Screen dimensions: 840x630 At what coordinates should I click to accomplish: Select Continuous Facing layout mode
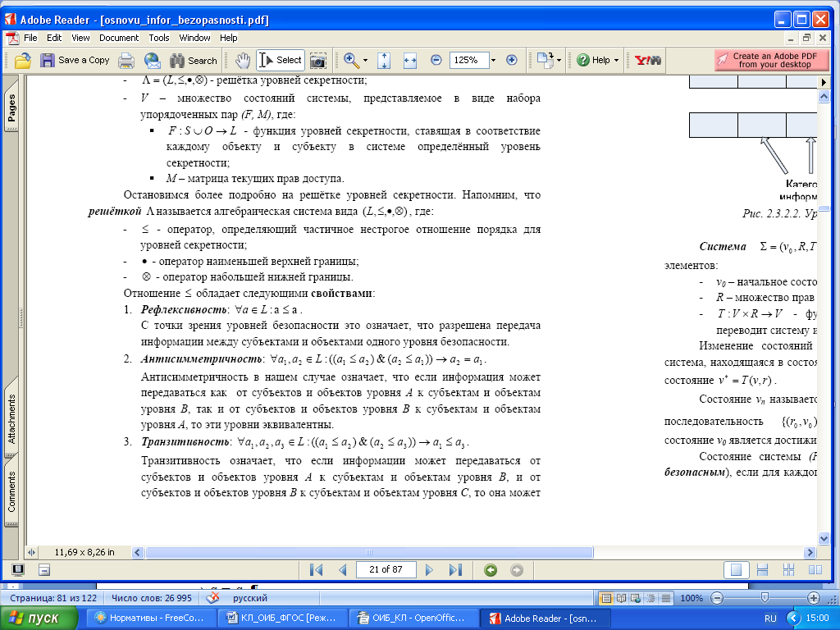coord(788,569)
